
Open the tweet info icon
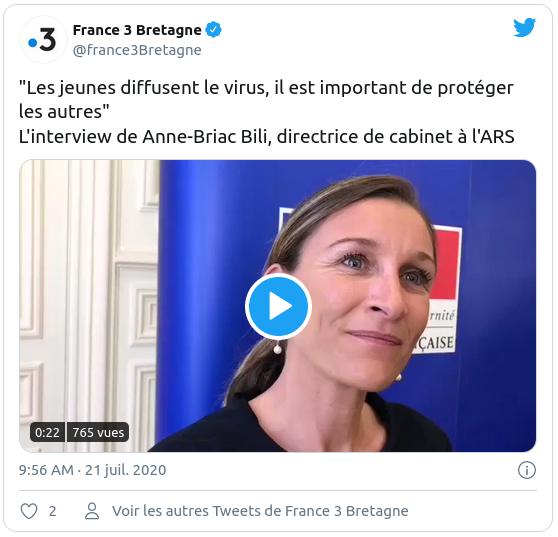click(x=527, y=470)
